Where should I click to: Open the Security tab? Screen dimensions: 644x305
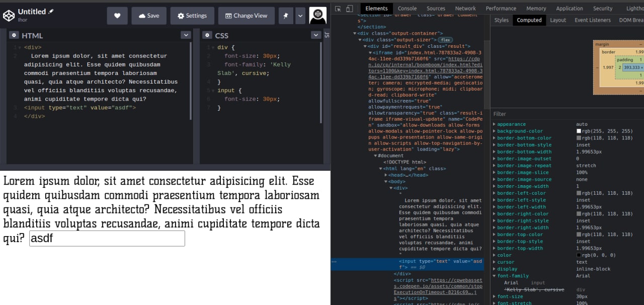coord(603,9)
